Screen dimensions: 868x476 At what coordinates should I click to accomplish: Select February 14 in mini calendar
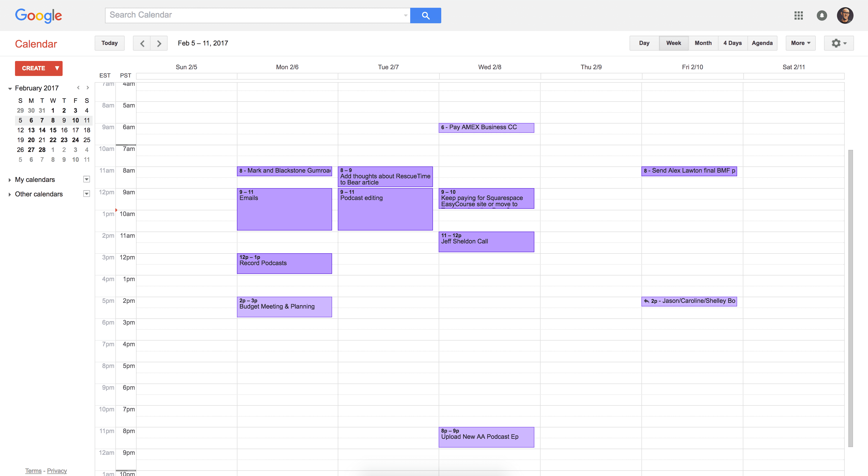pyautogui.click(x=42, y=130)
